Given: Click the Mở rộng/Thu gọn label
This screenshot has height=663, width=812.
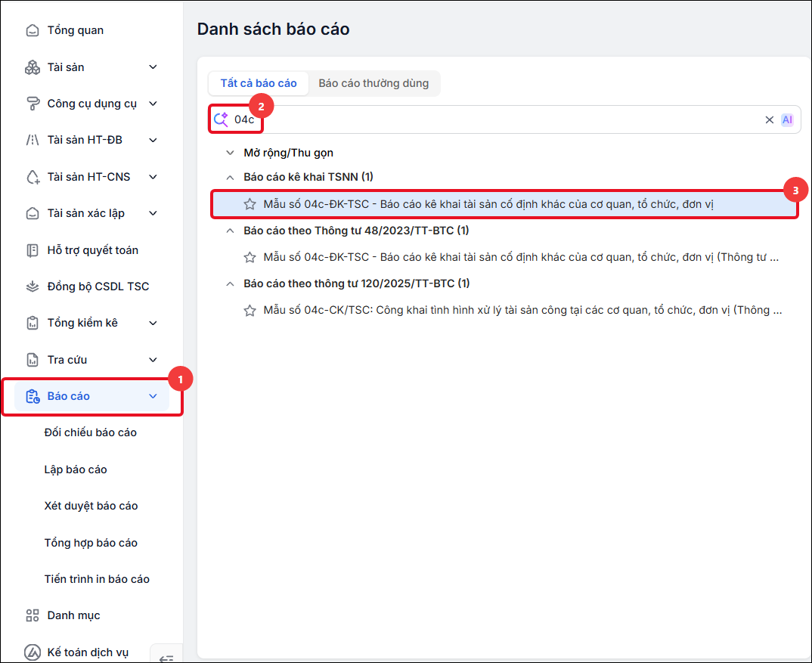Looking at the screenshot, I should [x=289, y=153].
